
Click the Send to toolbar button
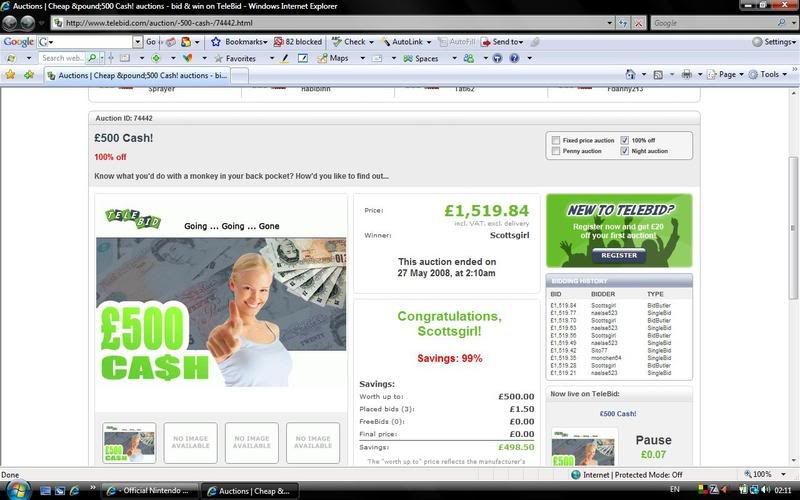(502, 42)
